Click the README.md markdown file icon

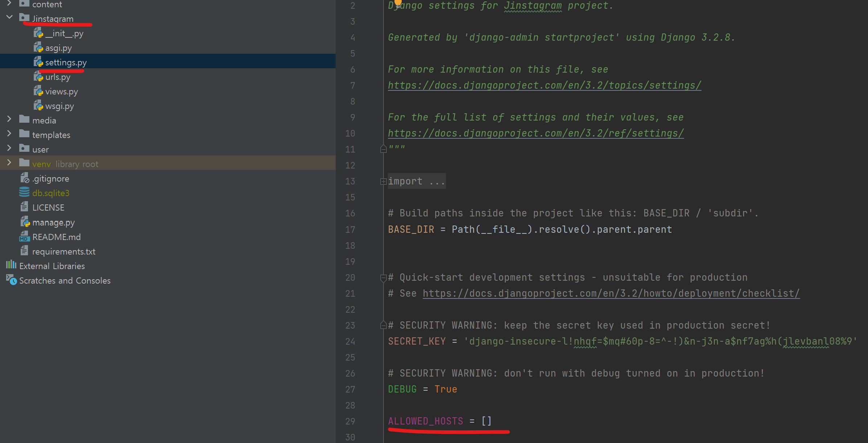point(24,237)
